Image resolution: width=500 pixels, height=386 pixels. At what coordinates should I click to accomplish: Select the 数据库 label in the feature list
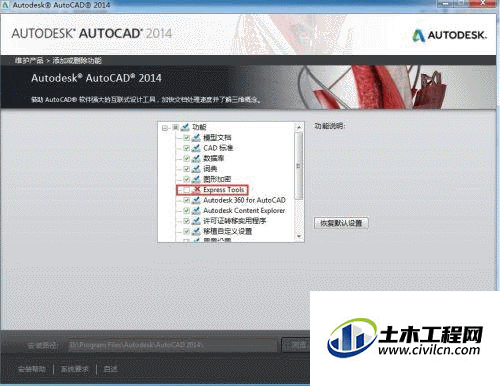tap(214, 158)
